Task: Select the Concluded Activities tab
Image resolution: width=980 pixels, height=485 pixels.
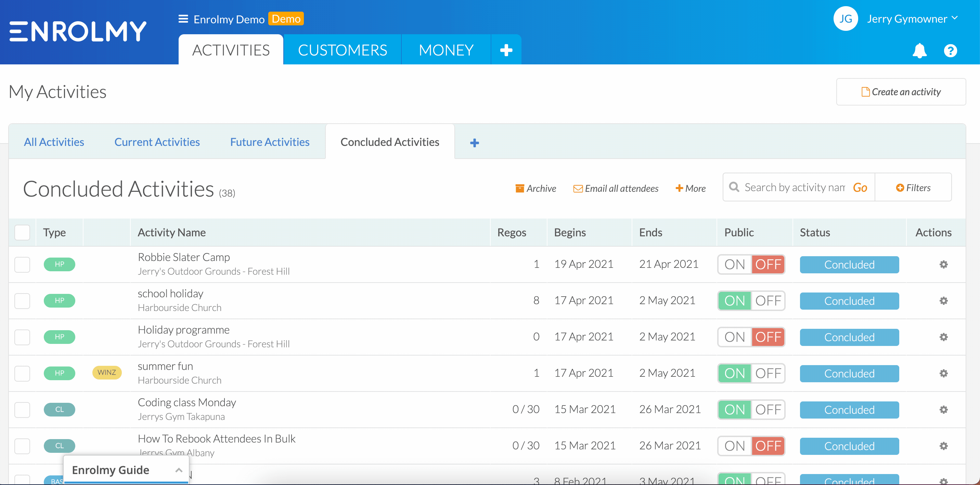Action: click(x=390, y=141)
